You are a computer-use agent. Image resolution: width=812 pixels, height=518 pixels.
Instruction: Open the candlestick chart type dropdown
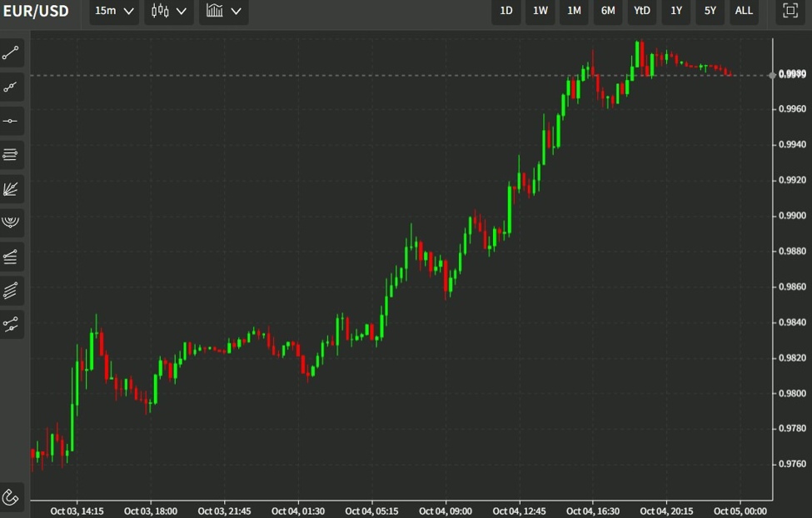[x=169, y=11]
